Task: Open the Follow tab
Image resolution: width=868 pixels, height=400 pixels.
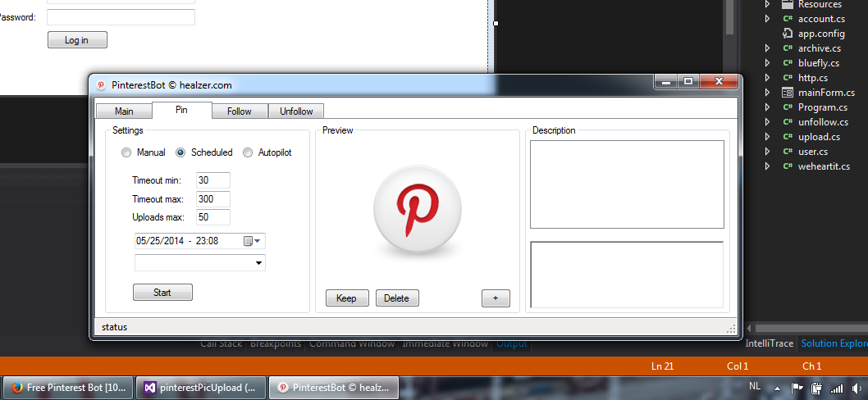Action: [239, 111]
